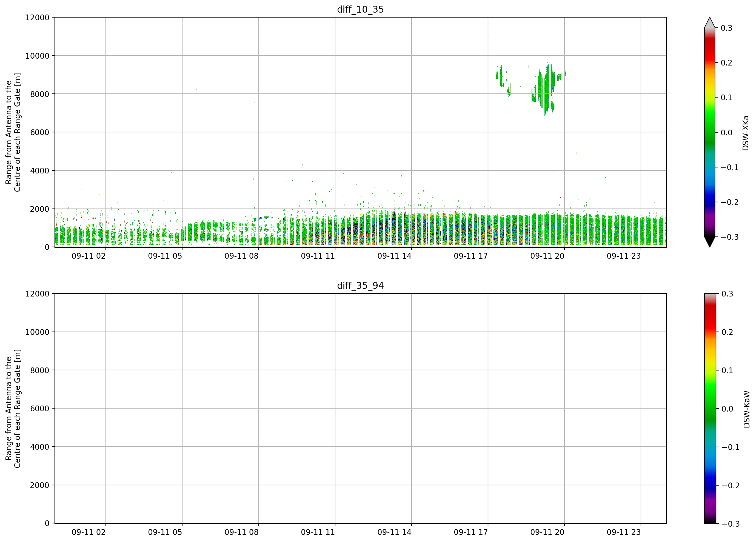Screen dimensions: 756x542
Task: Click the 09-11 20 time label under diff_10_35
Action: tap(547, 256)
